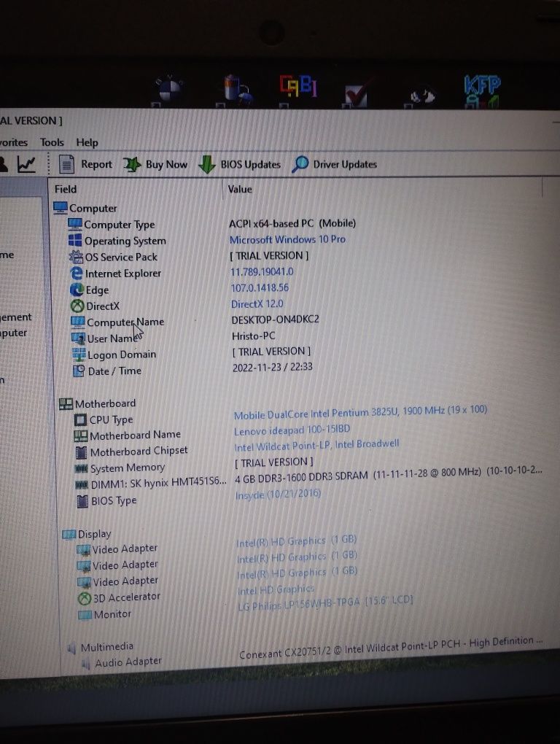Open the Report toolbar button
The height and width of the screenshot is (744, 560).
pyautogui.click(x=85, y=164)
